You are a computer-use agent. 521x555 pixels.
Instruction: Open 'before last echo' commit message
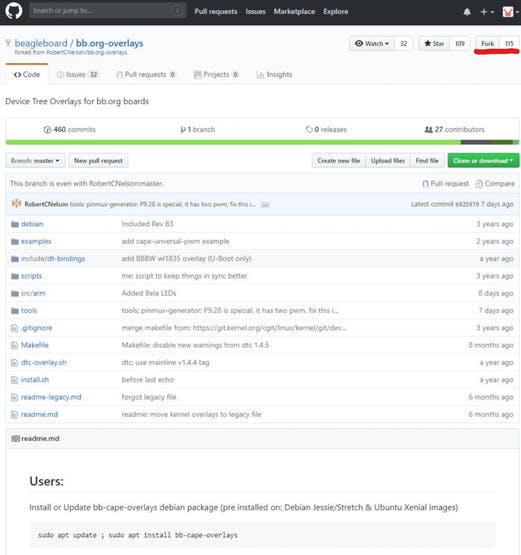coord(148,380)
